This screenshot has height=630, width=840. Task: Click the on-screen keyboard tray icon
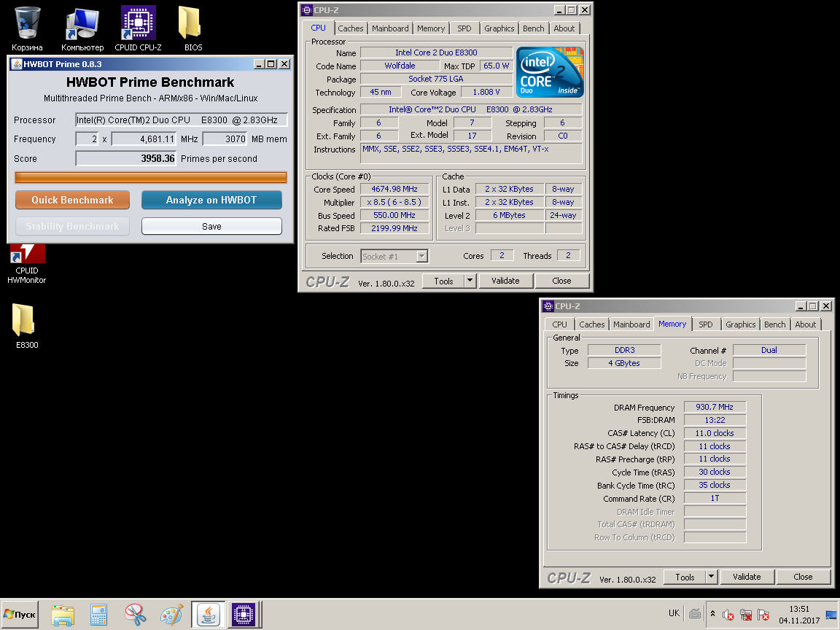(695, 614)
